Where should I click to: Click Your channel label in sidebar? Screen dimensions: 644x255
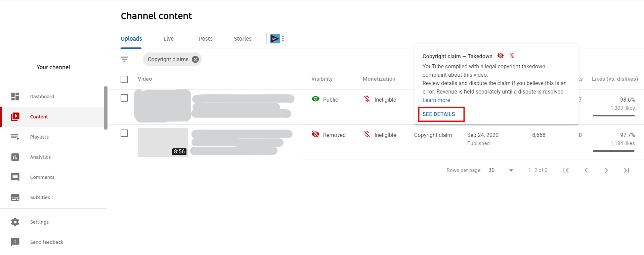pyautogui.click(x=53, y=67)
